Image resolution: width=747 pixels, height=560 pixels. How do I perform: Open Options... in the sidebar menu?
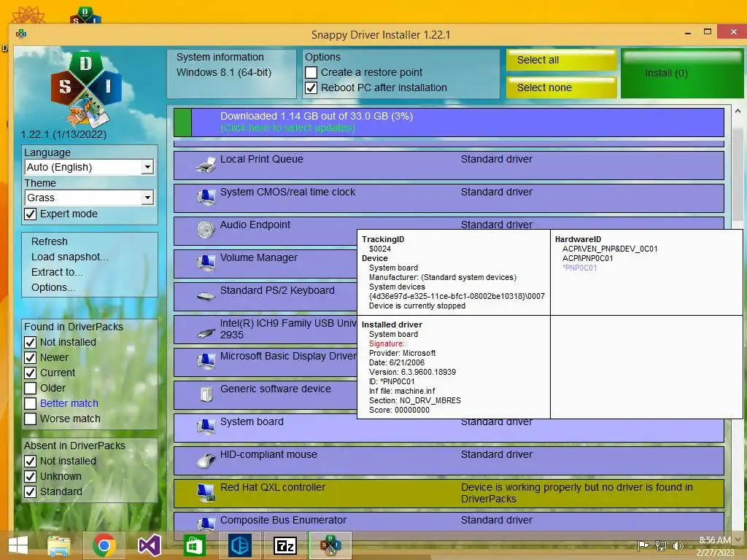point(53,287)
